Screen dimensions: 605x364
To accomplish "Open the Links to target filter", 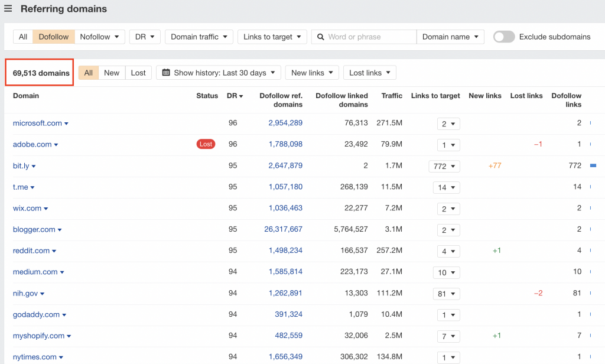I will (272, 37).
